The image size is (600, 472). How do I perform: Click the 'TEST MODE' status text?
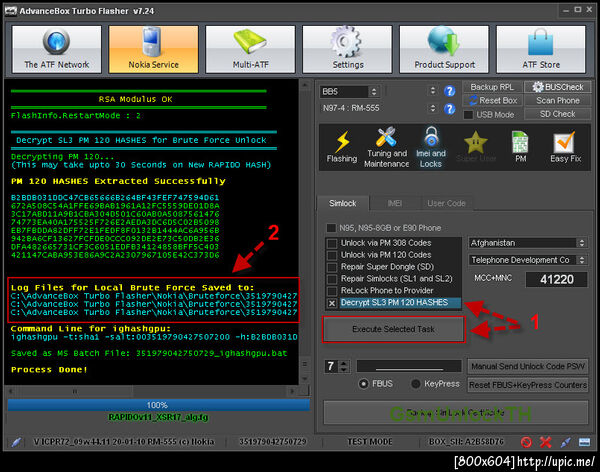coord(370,442)
